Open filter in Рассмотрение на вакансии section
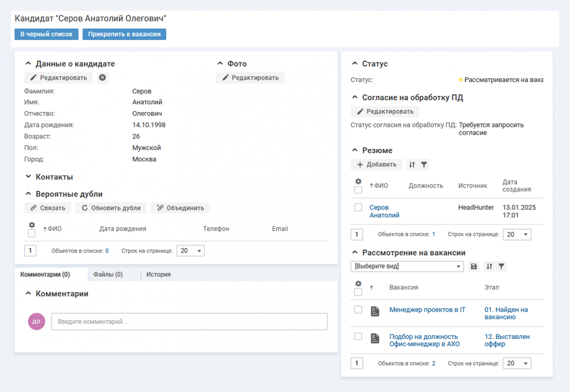This screenshot has width=570, height=392. pyautogui.click(x=501, y=266)
